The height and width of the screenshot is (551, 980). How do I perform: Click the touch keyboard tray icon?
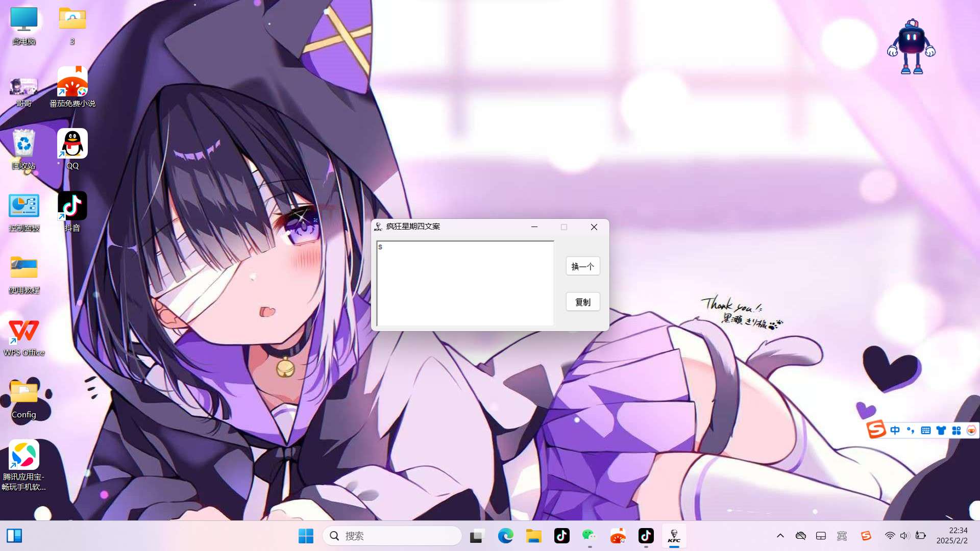click(821, 536)
